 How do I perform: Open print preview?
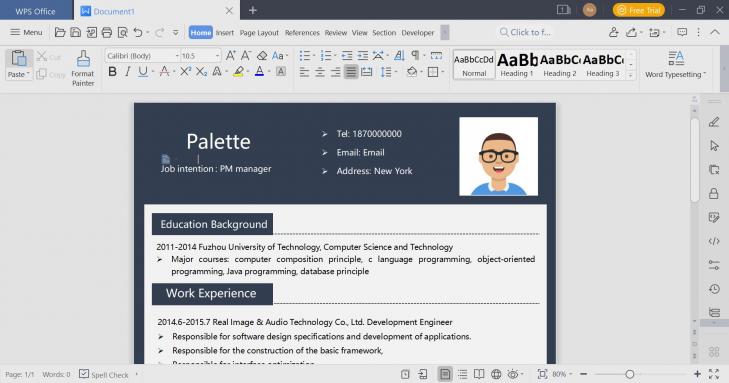click(x=123, y=33)
